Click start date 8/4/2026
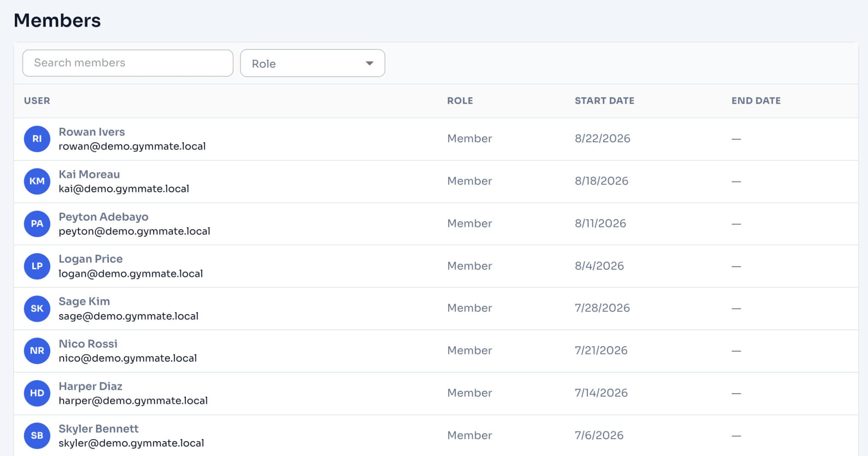The height and width of the screenshot is (456, 868). [x=599, y=265]
